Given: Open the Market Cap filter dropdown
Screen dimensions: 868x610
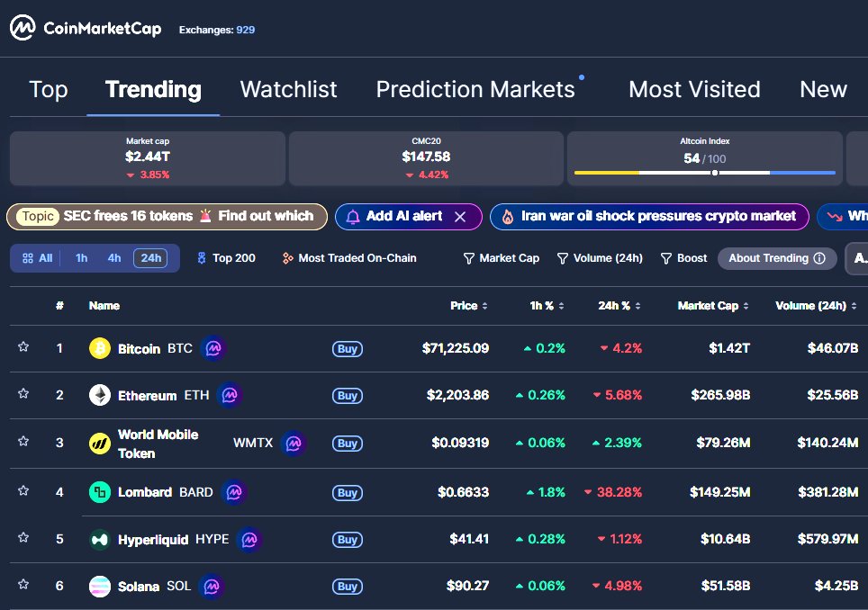Looking at the screenshot, I should point(502,258).
